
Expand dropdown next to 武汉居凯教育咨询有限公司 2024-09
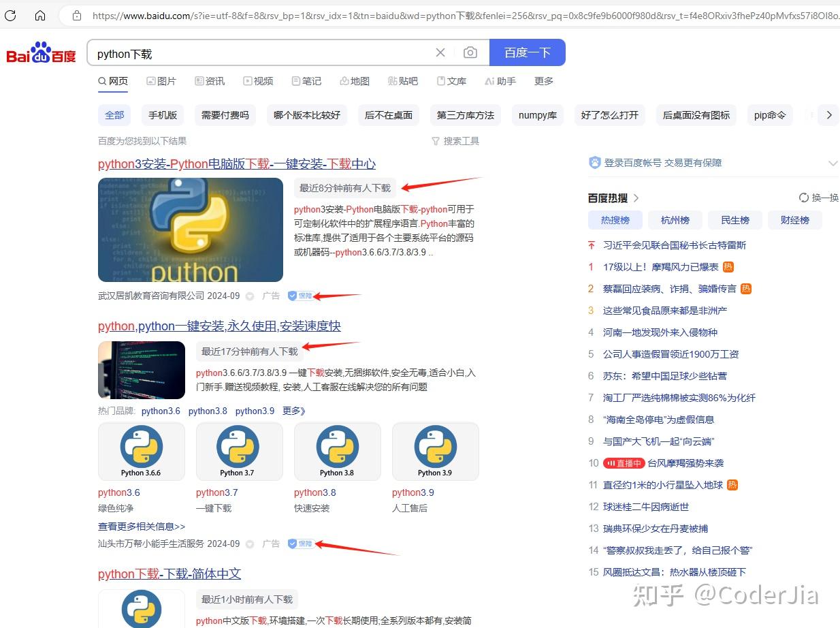(250, 296)
